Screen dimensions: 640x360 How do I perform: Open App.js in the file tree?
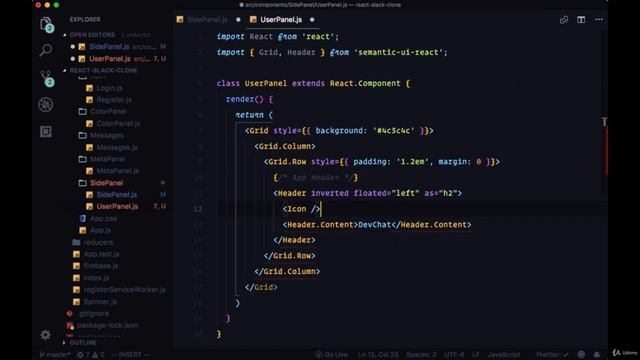100,230
